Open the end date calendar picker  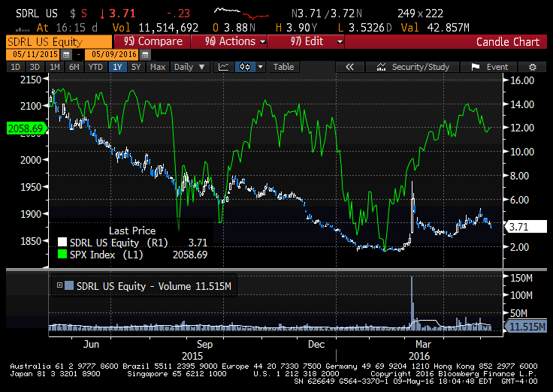(145, 55)
